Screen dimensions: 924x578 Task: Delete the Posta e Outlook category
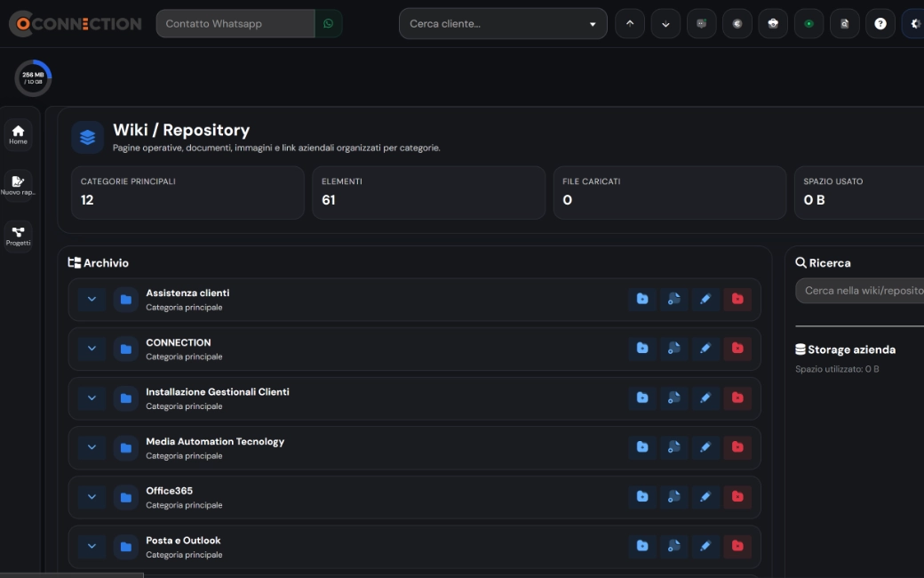[737, 547]
